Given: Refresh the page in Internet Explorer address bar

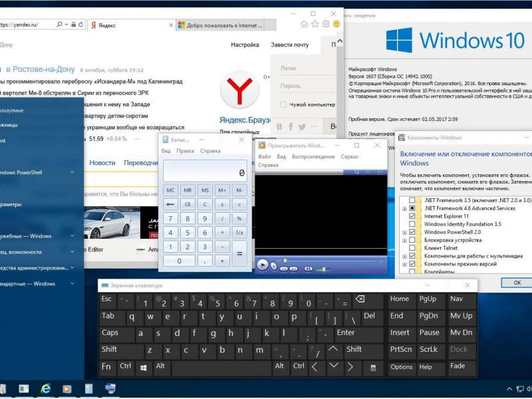Looking at the screenshot, I should tap(80, 25).
